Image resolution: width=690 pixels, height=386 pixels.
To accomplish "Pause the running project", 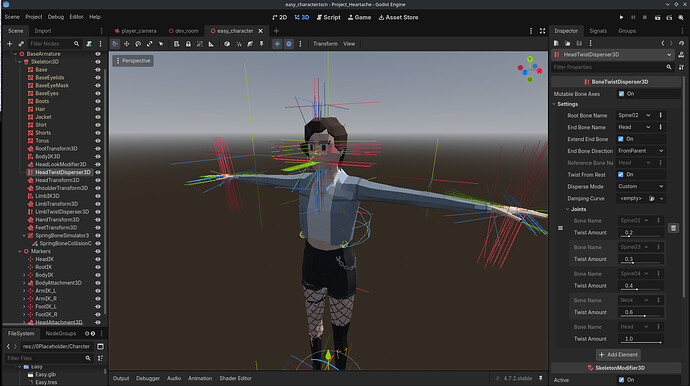I will 633,17.
